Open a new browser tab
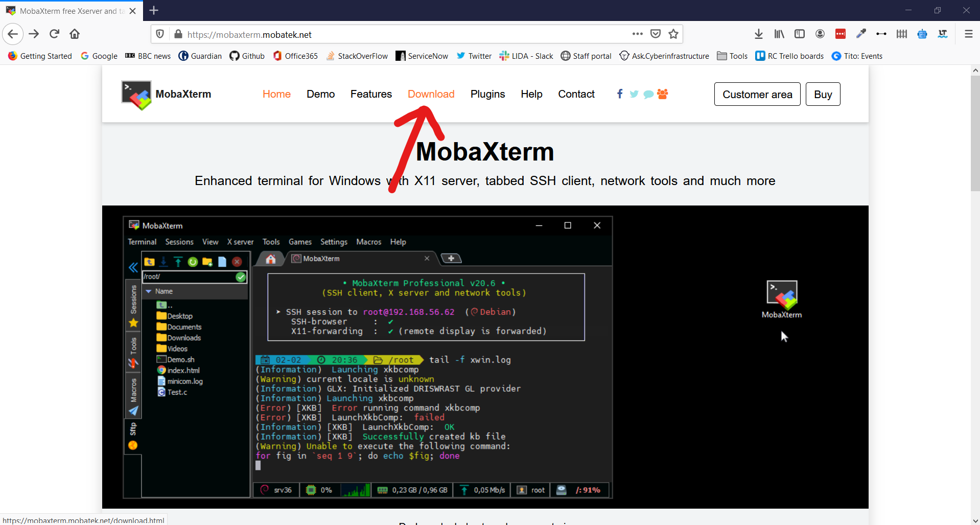This screenshot has height=525, width=980. pyautogui.click(x=154, y=10)
